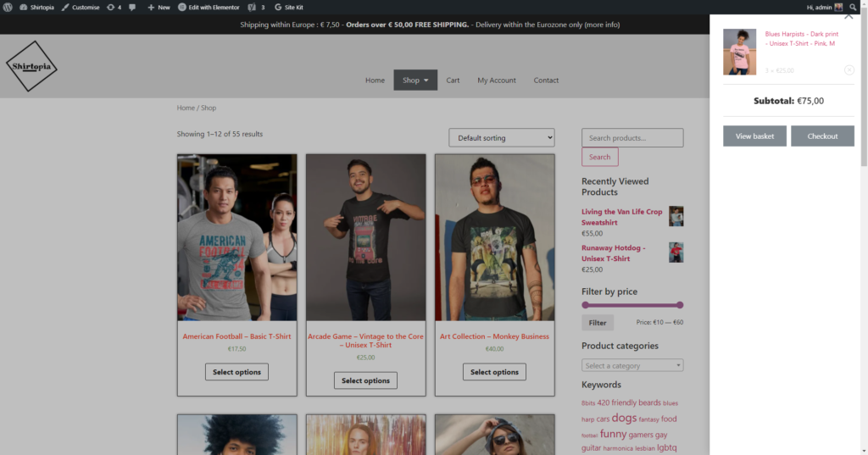Click the View basket button
The width and height of the screenshot is (868, 455).
point(754,136)
